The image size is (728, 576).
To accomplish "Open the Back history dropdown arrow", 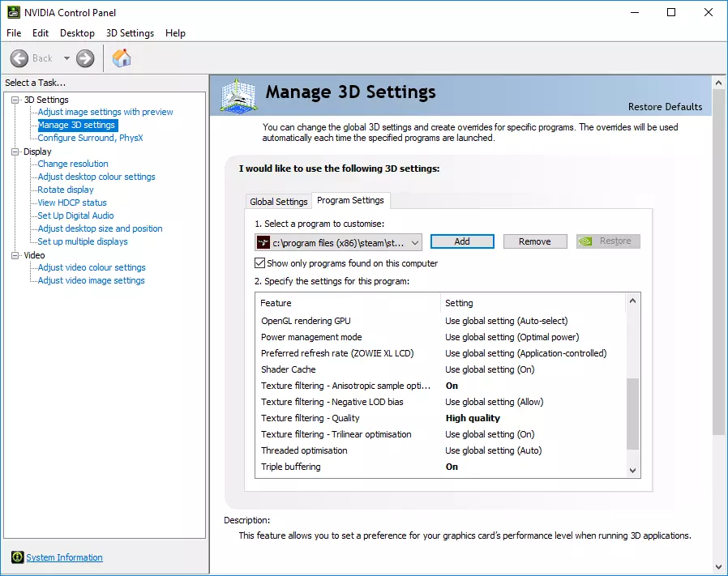I will [66, 58].
